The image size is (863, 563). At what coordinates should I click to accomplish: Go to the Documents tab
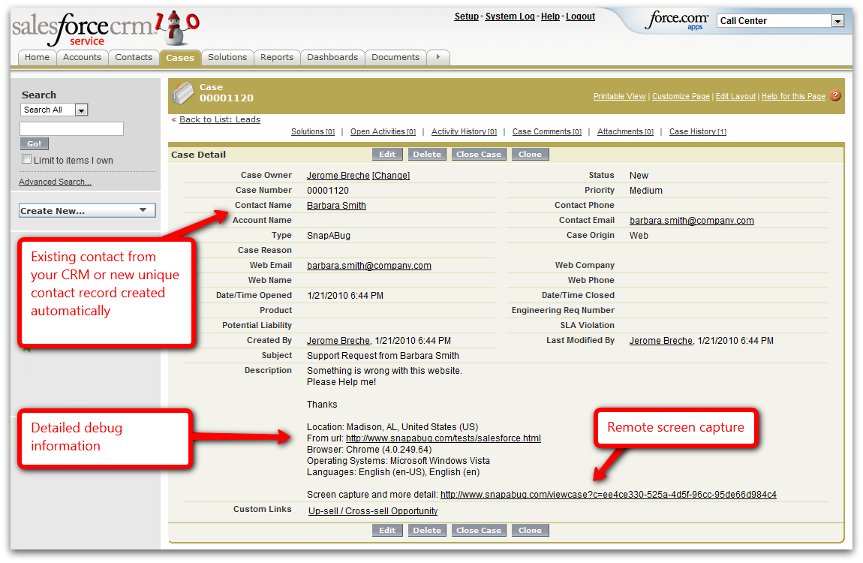(395, 57)
